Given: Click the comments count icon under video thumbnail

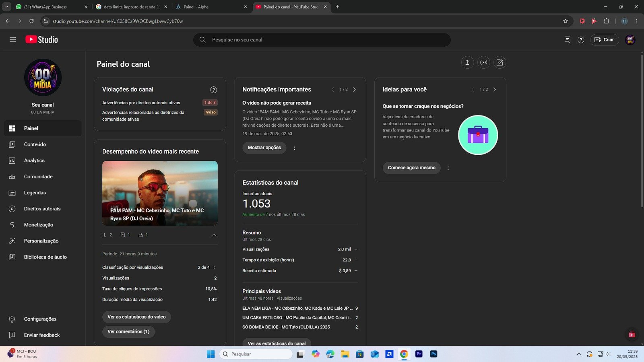Looking at the screenshot, I should pos(123,235).
